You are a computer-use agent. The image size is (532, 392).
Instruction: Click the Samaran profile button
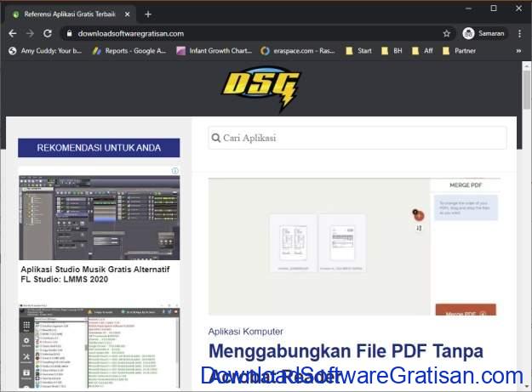[484, 33]
